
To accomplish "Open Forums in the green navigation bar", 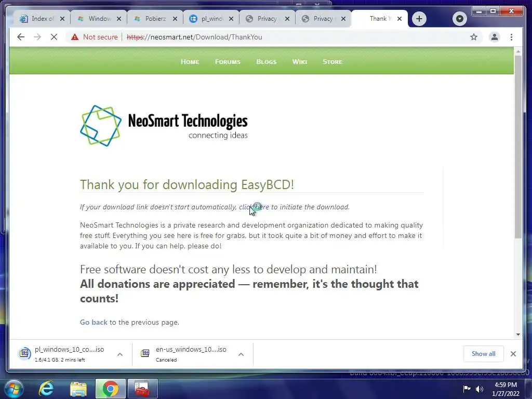I will (228, 62).
